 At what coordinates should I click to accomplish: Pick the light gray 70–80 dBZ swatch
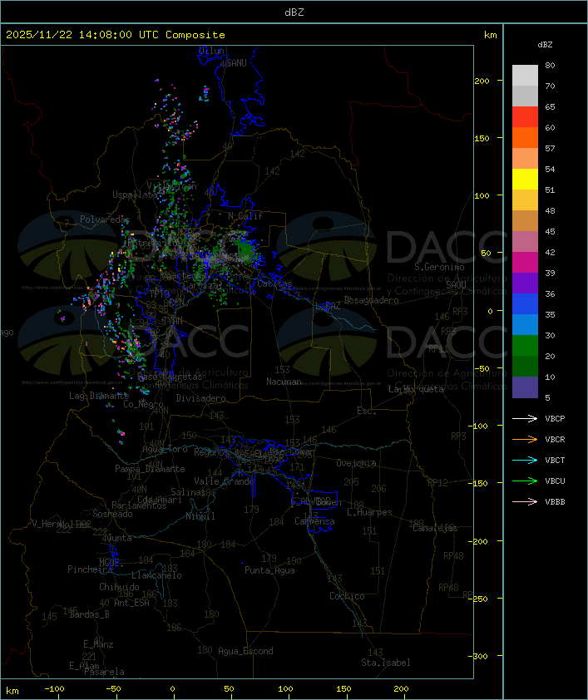point(525,76)
